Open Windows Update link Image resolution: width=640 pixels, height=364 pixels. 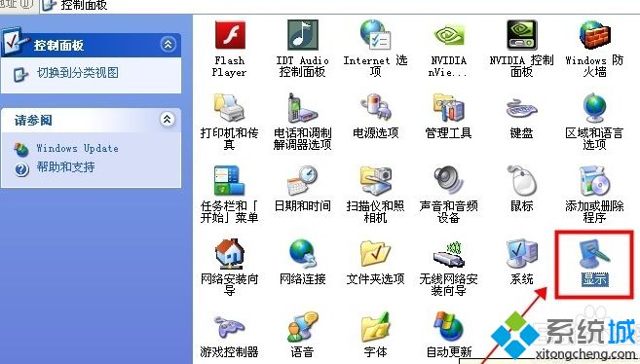coord(78,148)
